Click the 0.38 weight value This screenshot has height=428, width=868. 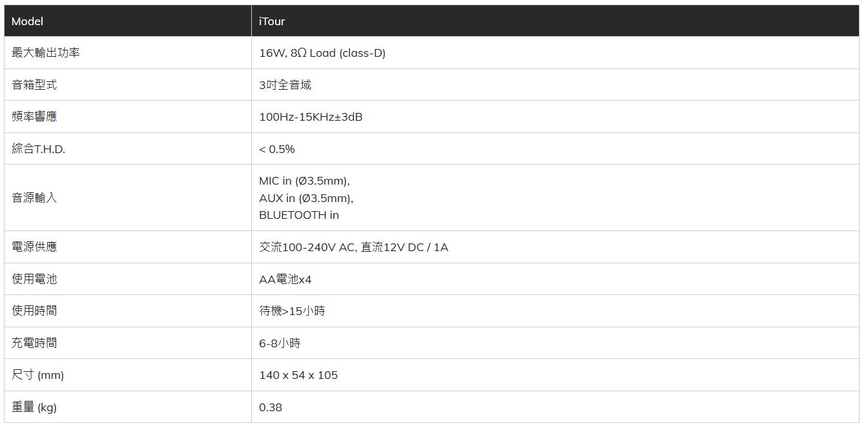(x=271, y=407)
